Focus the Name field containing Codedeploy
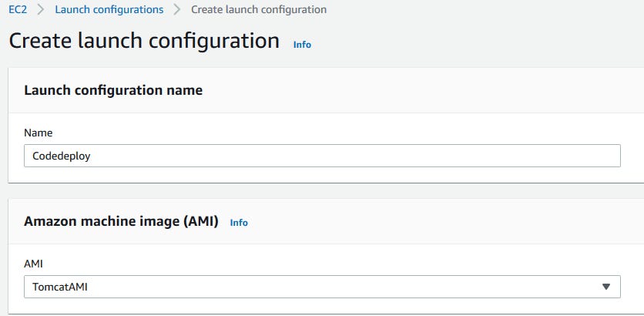The image size is (644, 316). [x=322, y=156]
